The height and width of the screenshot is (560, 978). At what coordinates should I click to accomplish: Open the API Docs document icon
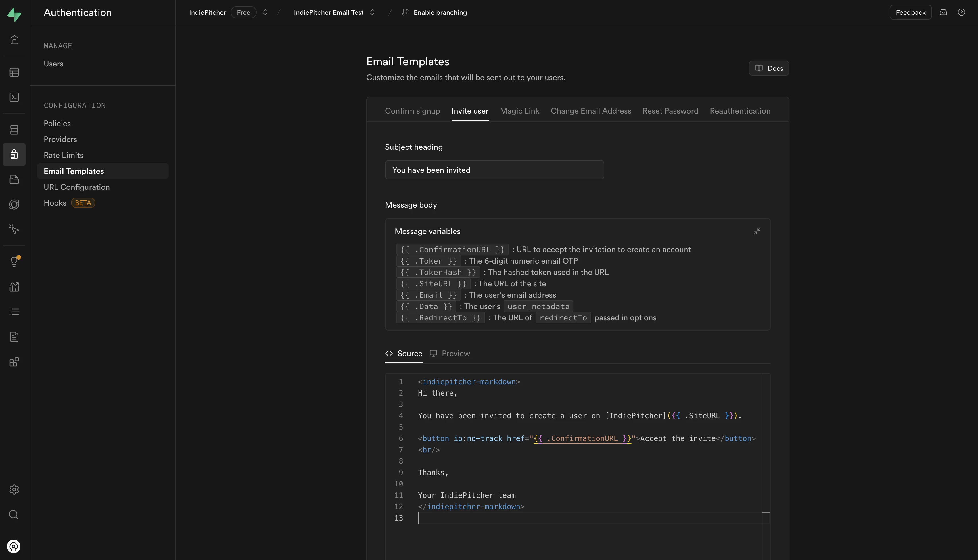[14, 337]
